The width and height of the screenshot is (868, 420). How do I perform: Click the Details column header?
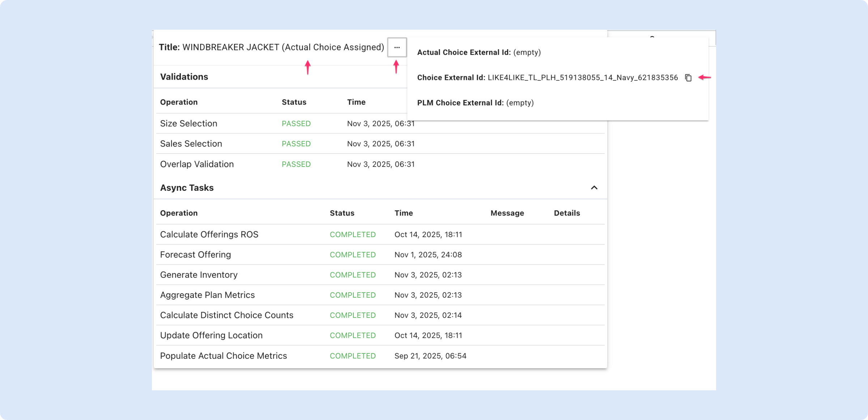(x=566, y=213)
